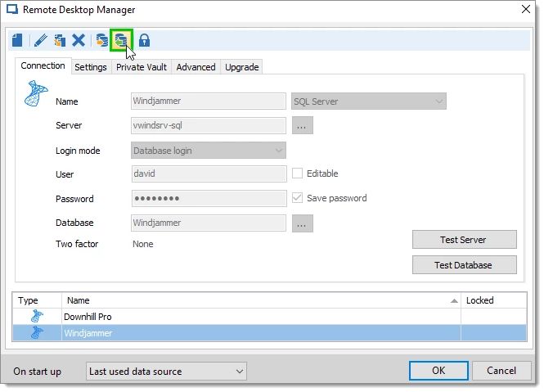
Task: Open the SQL Server type dropdown
Action: [x=369, y=101]
